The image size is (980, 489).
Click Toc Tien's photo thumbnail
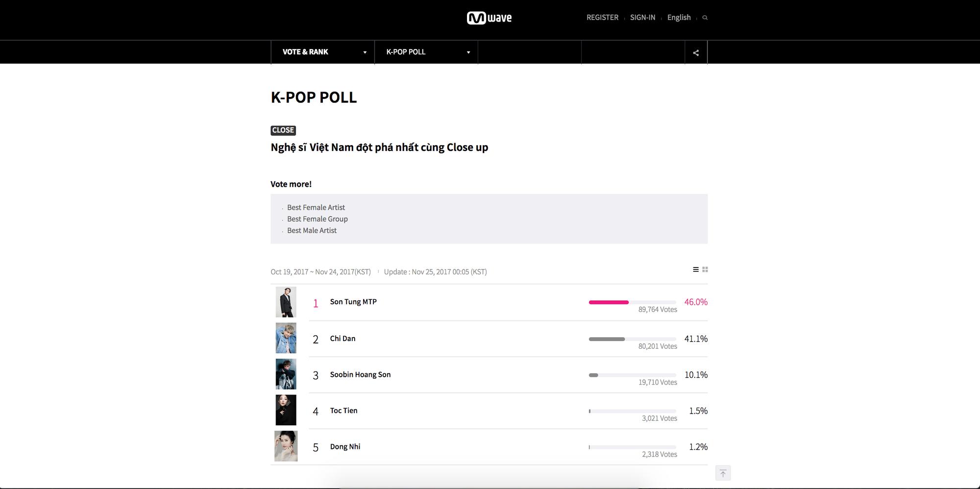pyautogui.click(x=286, y=410)
